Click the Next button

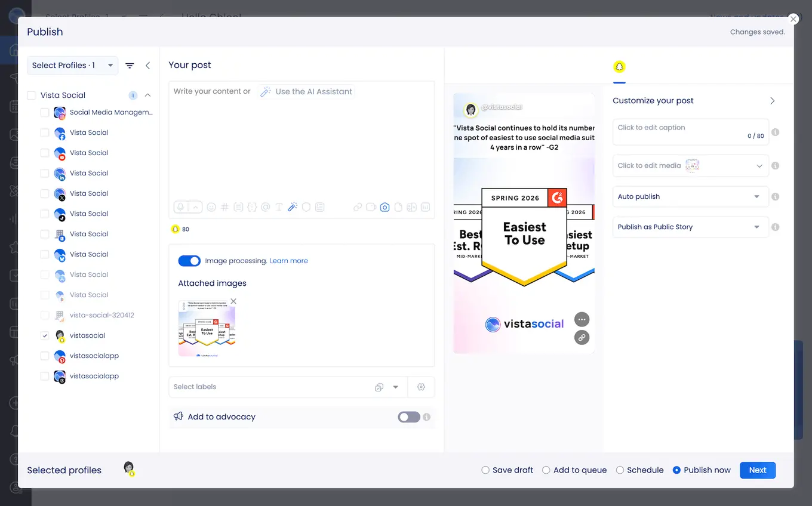click(757, 470)
